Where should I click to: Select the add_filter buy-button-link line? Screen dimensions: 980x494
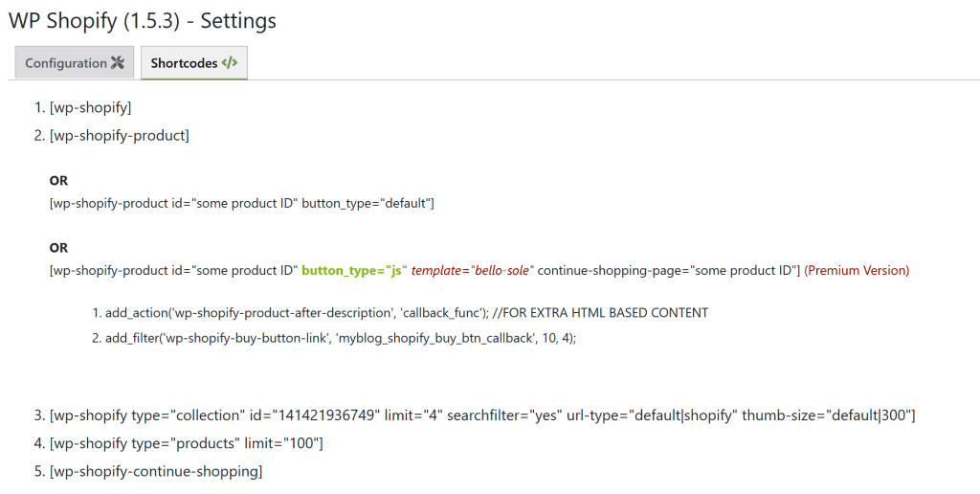[341, 338]
